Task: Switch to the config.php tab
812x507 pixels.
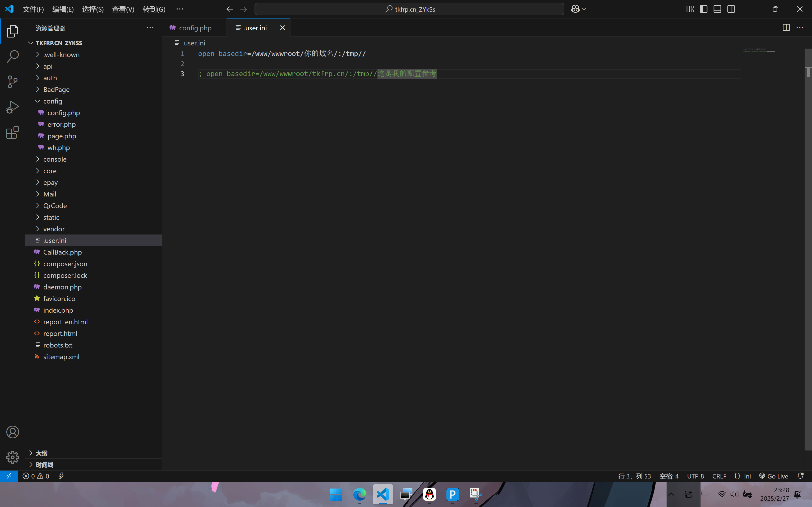Action: (195, 28)
